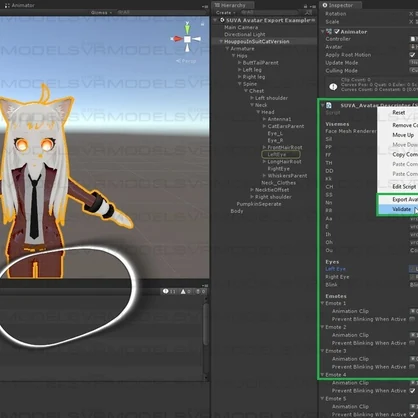The width and height of the screenshot is (418, 418).
Task: Toggle the console errors filter
Action: click(x=200, y=292)
